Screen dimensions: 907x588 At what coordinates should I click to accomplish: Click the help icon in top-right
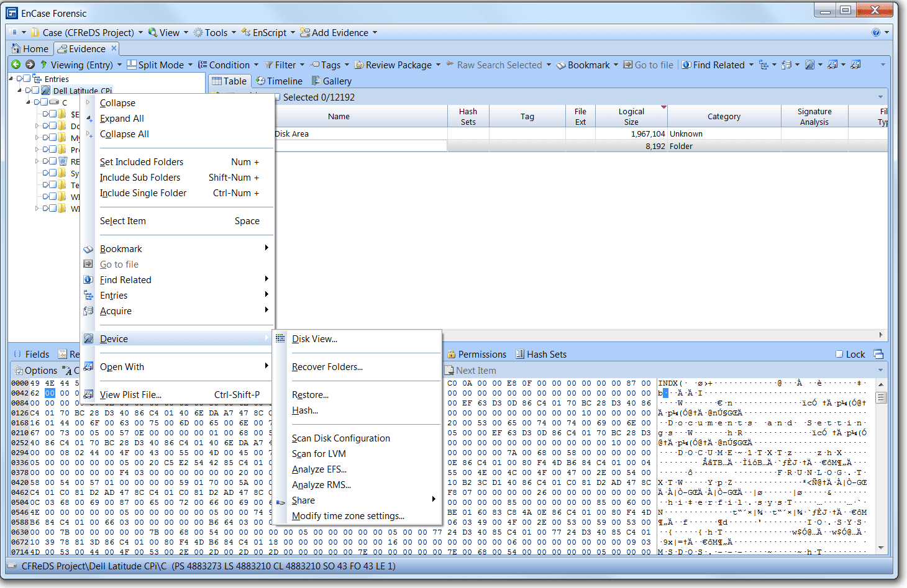876,32
